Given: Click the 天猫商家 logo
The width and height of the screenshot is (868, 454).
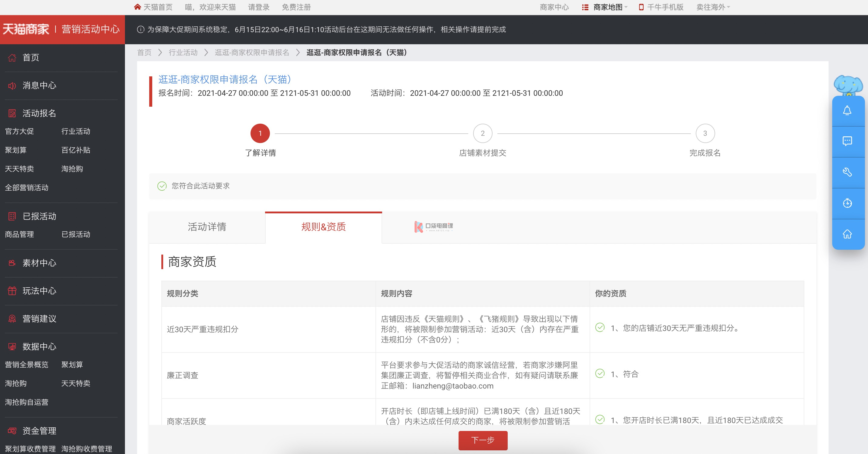Looking at the screenshot, I should 26,29.
